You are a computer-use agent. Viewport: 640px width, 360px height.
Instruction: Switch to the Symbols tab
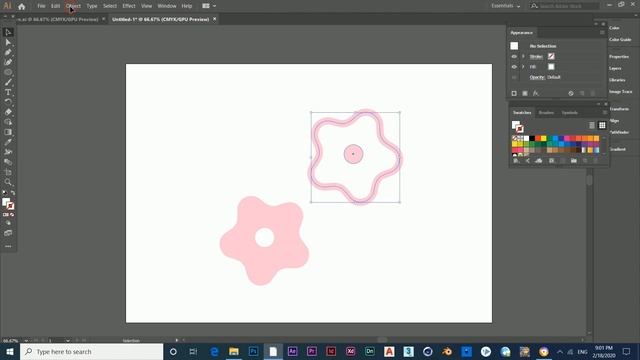point(569,113)
